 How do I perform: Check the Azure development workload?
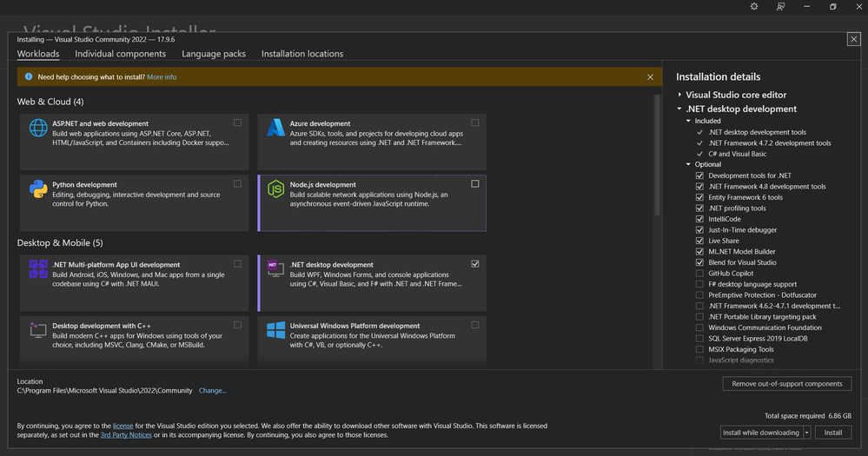click(475, 122)
